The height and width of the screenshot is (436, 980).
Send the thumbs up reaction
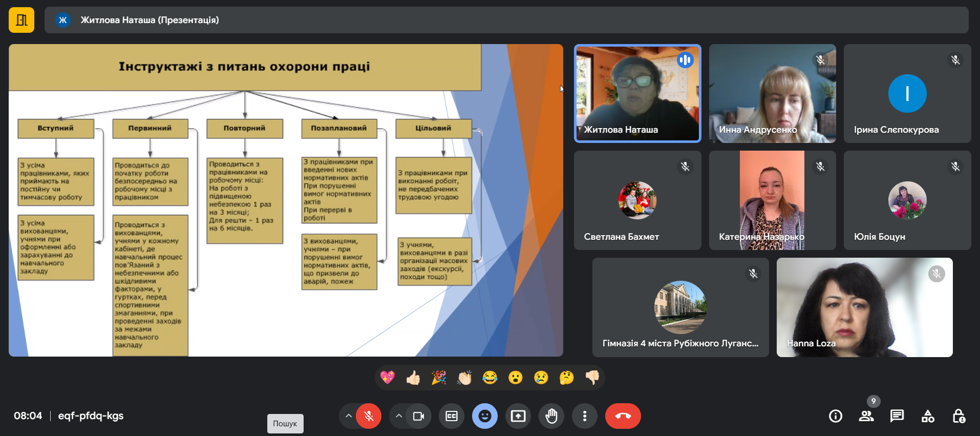413,378
